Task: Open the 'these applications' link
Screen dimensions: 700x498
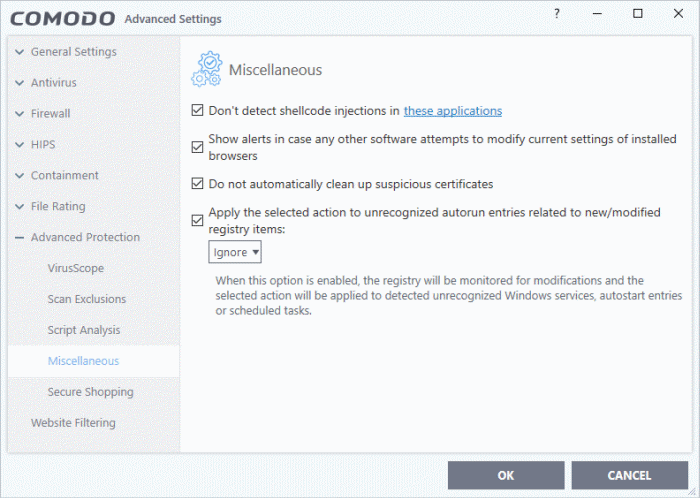Action: (x=453, y=111)
